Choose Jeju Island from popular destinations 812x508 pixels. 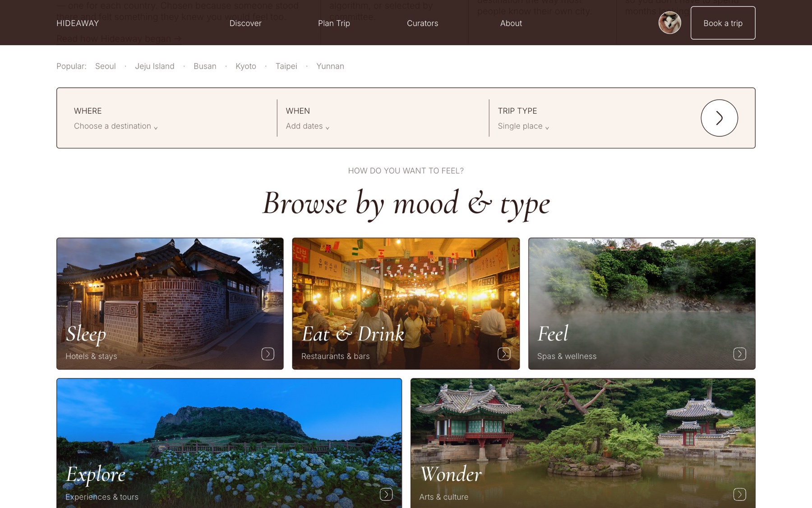coord(155,66)
